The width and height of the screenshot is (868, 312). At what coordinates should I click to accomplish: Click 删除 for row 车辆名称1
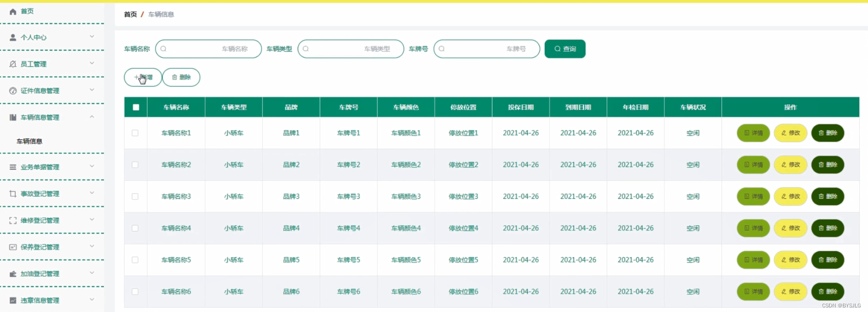pyautogui.click(x=828, y=133)
